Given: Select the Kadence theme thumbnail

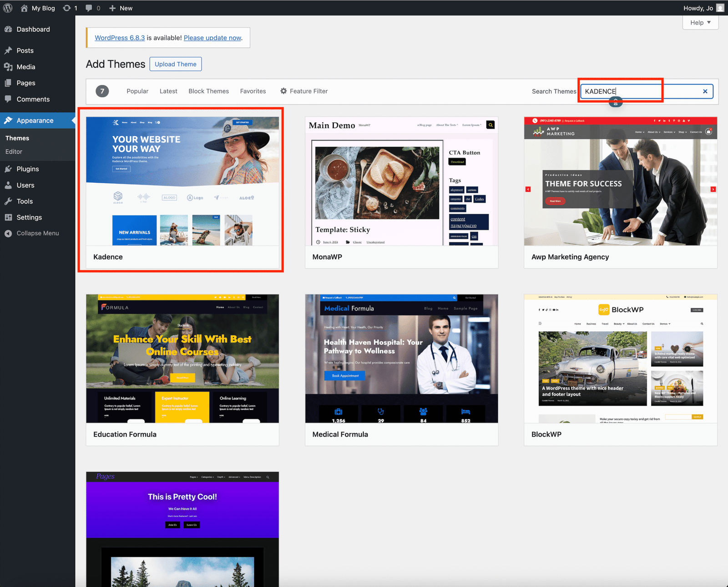Looking at the screenshot, I should [x=182, y=181].
